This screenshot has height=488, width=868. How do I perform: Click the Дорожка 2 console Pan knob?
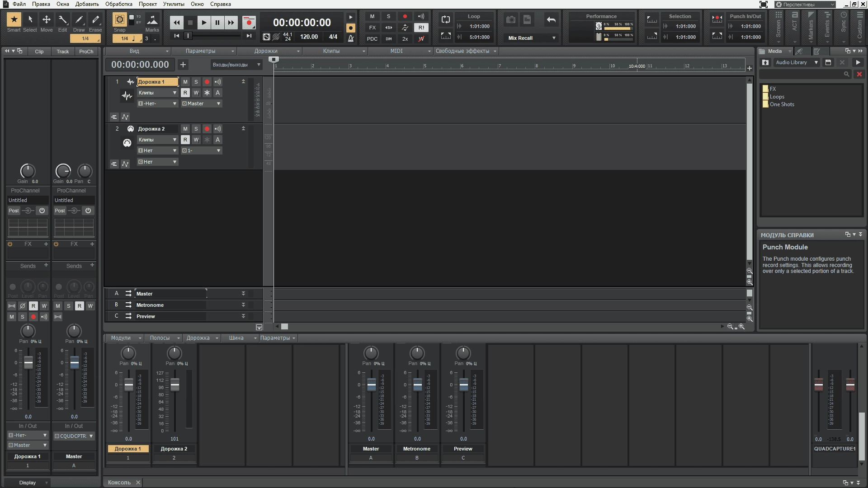point(175,352)
